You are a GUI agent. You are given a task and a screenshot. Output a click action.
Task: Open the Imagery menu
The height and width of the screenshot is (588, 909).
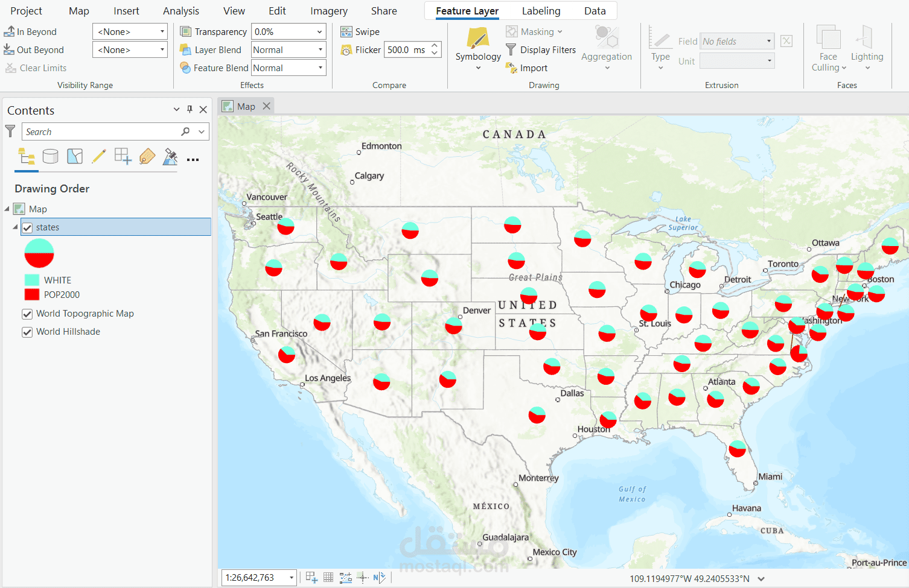tap(328, 11)
